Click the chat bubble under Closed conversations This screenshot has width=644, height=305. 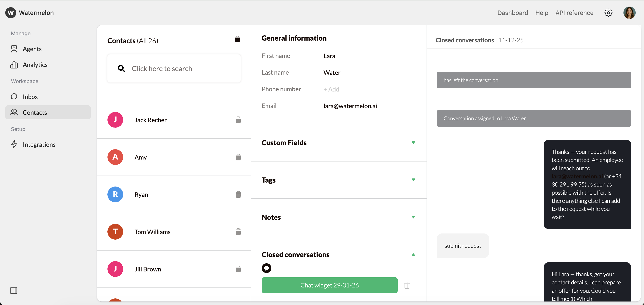(x=266, y=268)
